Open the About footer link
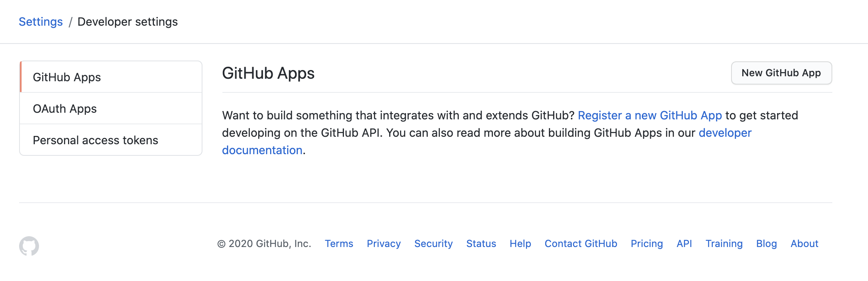 804,244
